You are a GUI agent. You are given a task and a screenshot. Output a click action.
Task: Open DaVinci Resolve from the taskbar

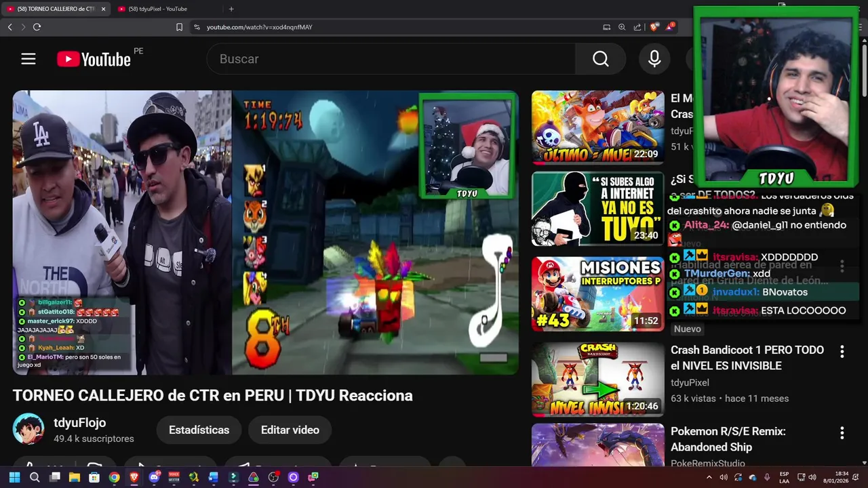tap(254, 477)
